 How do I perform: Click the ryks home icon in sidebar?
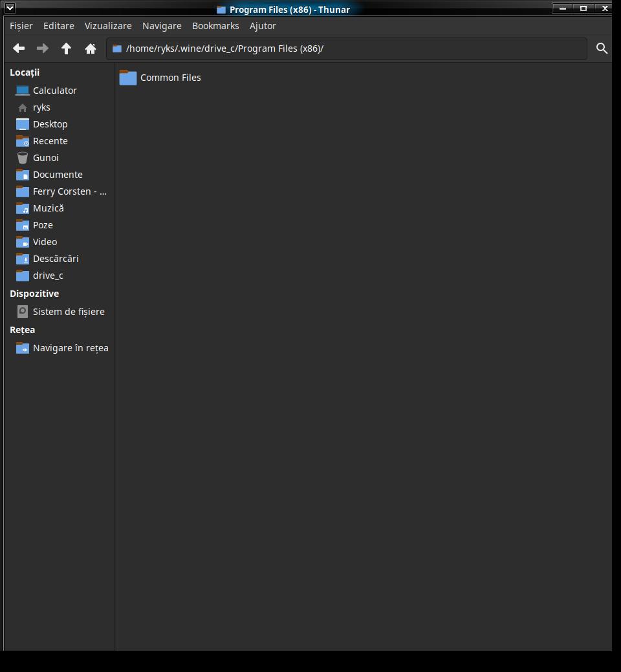(23, 107)
